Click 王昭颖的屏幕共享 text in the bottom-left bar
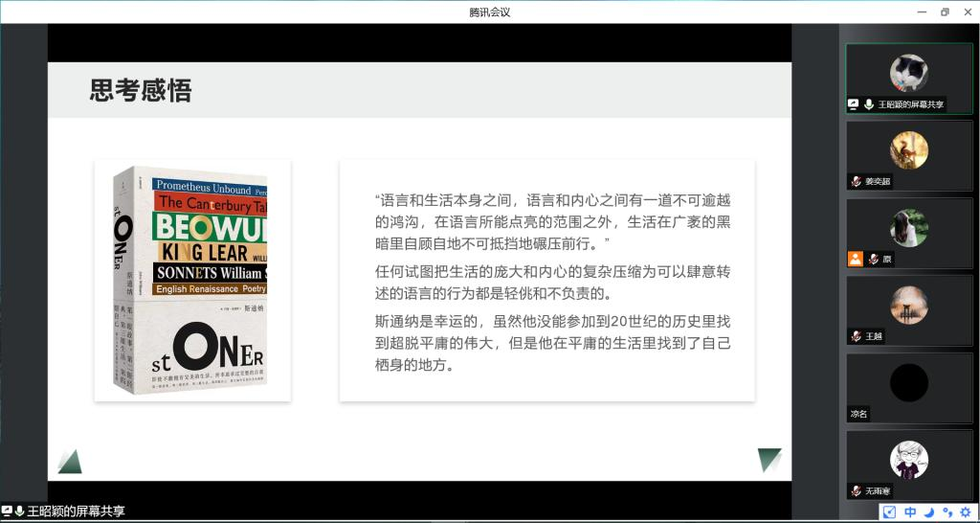This screenshot has width=980, height=523. tap(77, 512)
